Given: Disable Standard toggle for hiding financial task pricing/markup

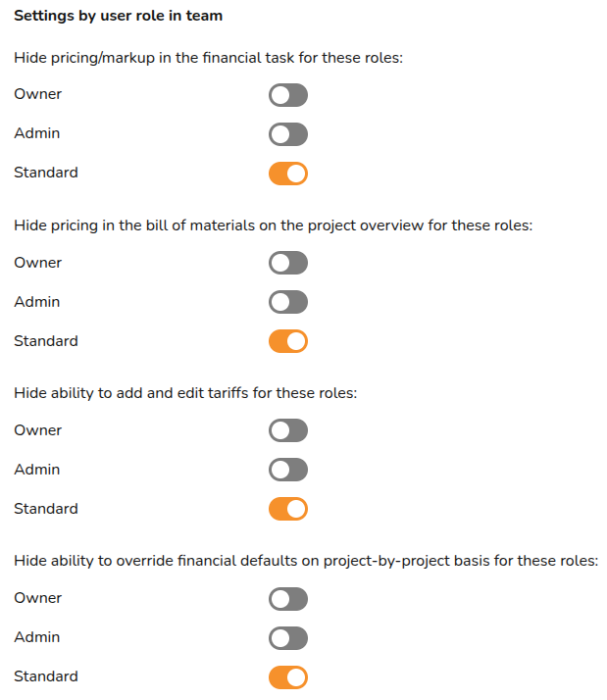Looking at the screenshot, I should (x=288, y=174).
